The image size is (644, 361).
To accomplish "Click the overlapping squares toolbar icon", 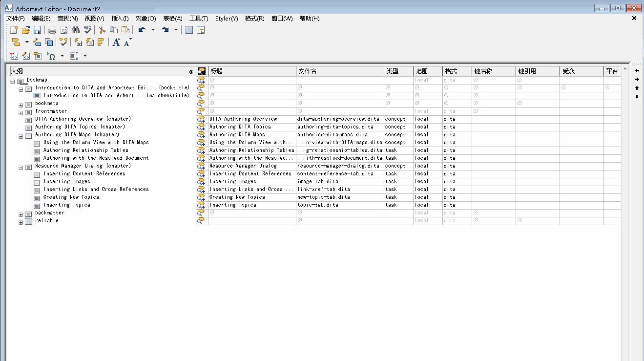I will (x=49, y=42).
